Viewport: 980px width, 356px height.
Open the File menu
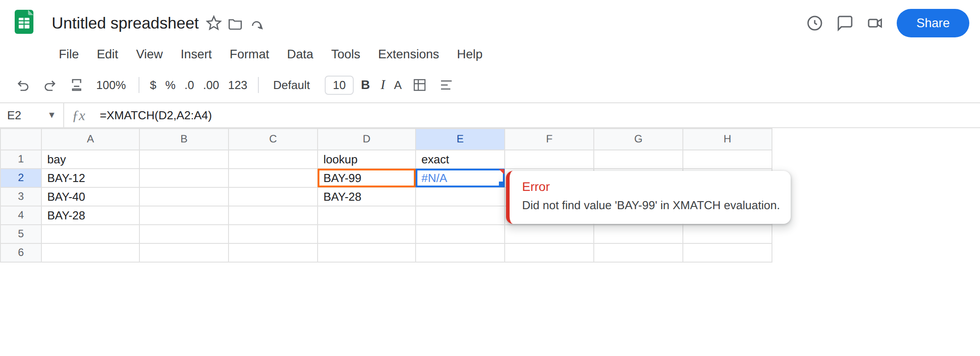69,54
